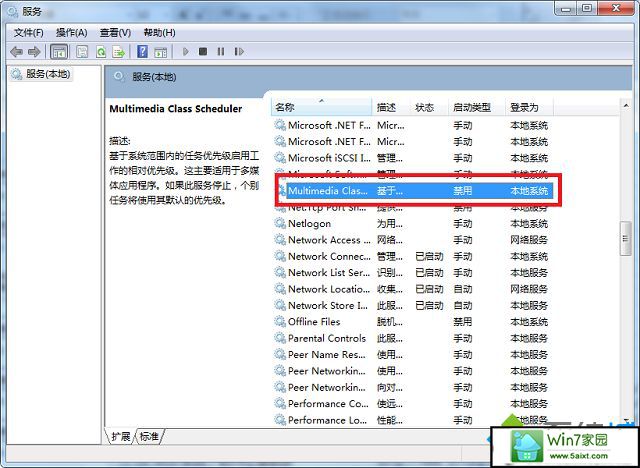
Task: Click the gear icon beside Performance Co...
Action: point(280,404)
